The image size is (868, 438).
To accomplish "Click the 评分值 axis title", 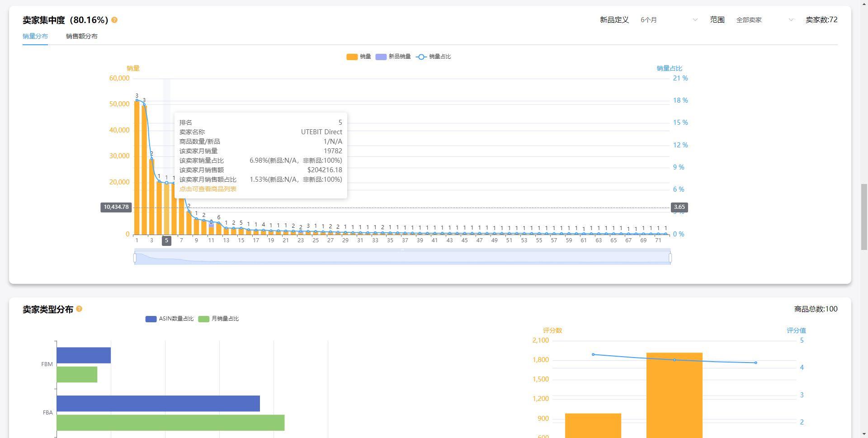I will [x=796, y=330].
